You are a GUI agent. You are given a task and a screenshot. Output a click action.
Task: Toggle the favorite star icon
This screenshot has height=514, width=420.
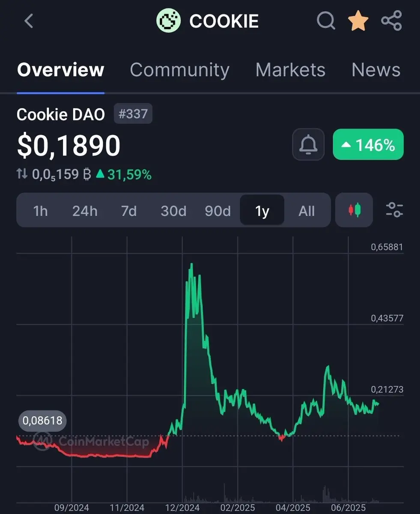point(358,21)
